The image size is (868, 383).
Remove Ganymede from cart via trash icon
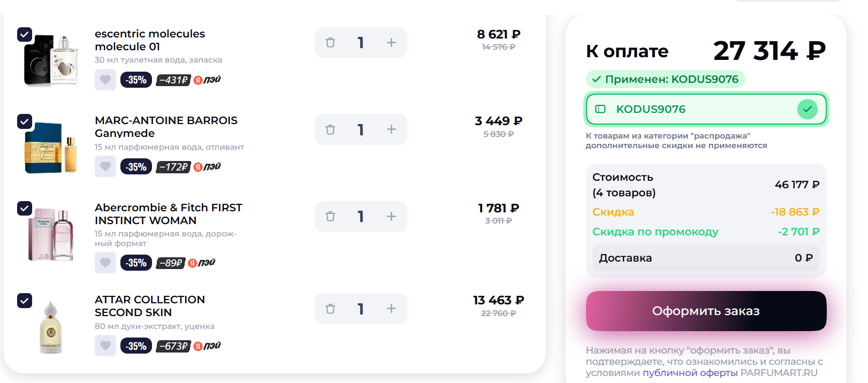click(330, 129)
